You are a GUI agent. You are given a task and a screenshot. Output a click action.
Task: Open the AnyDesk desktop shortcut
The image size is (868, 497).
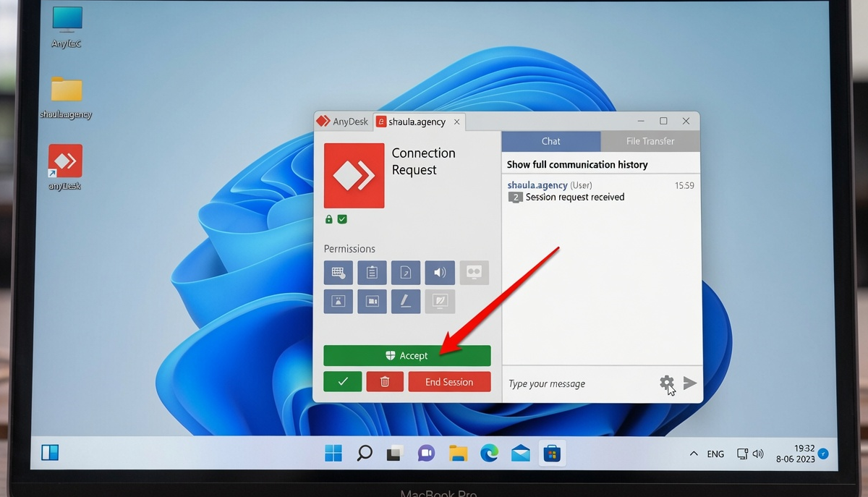point(65,167)
